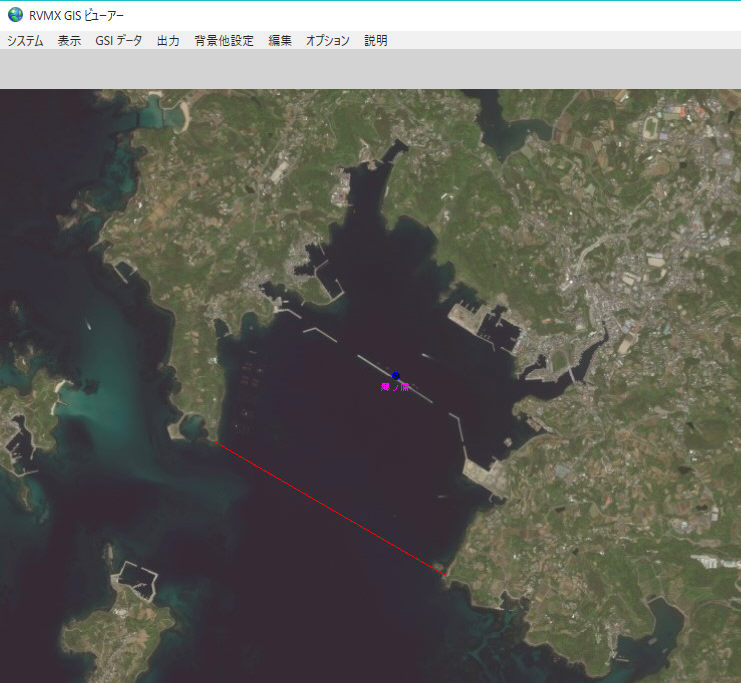Open the 背景他設定 menu
This screenshot has height=683, width=741.
click(x=224, y=41)
